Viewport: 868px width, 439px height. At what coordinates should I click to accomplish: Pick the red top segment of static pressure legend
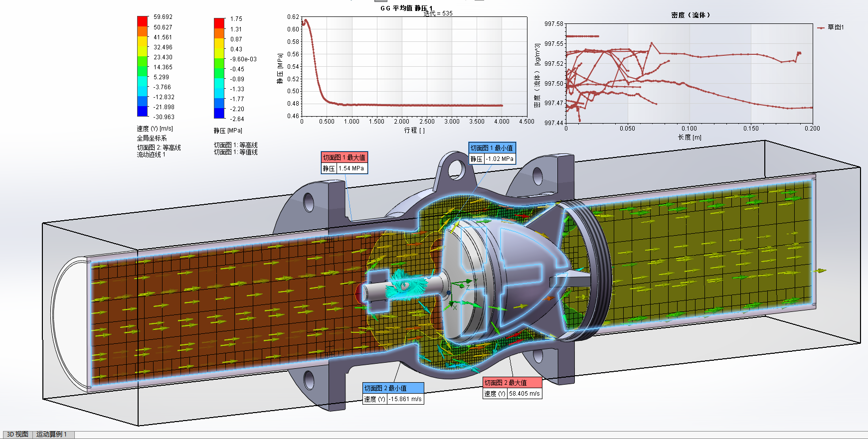click(219, 23)
